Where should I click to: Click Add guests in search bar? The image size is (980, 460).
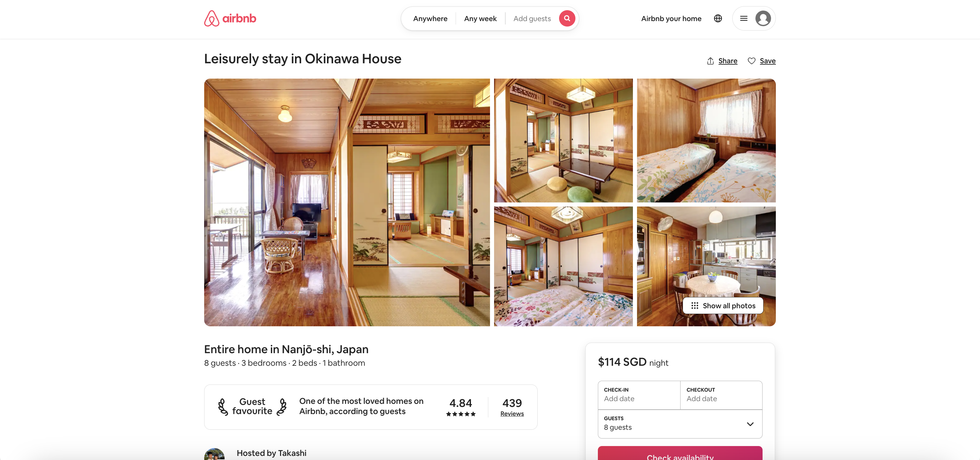(x=532, y=19)
